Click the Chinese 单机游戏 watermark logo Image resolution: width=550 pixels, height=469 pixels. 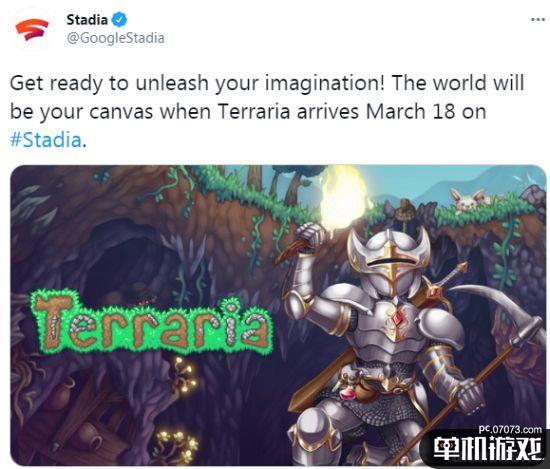tap(487, 449)
